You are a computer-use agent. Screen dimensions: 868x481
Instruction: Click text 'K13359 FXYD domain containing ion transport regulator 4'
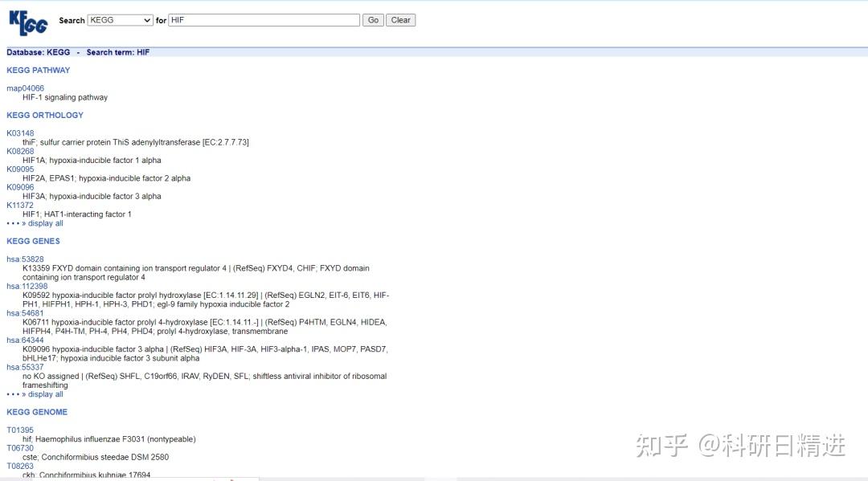[125, 268]
